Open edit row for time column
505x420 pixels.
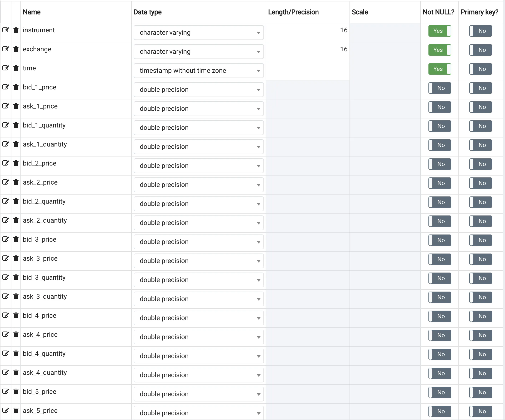5,68
